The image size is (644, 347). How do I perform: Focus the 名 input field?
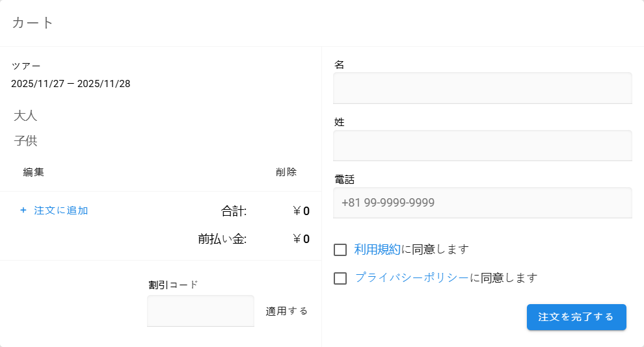coord(482,88)
